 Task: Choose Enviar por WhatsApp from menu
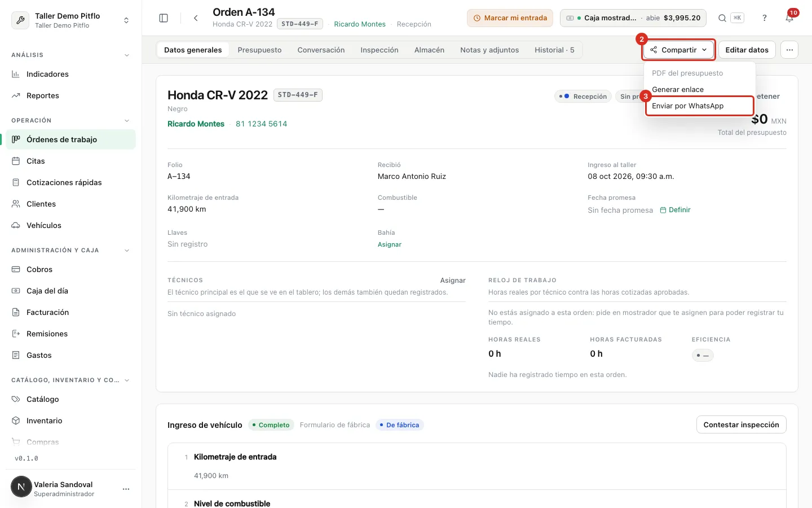pos(699,106)
